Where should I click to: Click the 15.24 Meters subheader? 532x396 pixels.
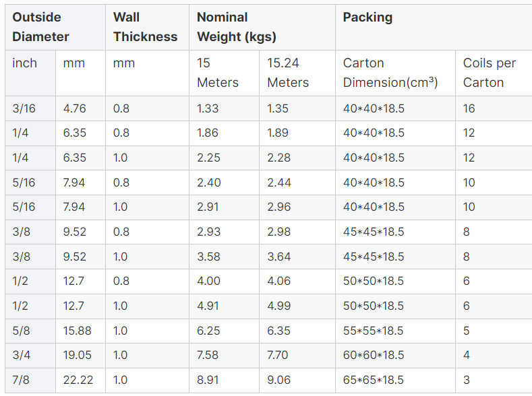tap(288, 73)
